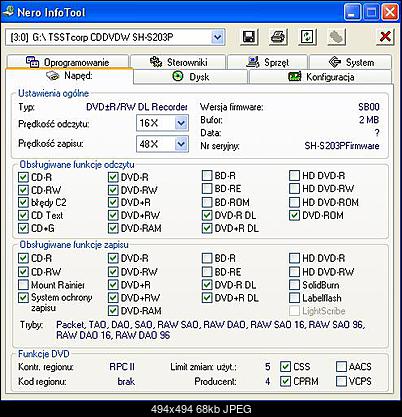The image size is (402, 417).
Task: Toggle CSS checkbox in Funkcje DVD
Action: tap(285, 367)
